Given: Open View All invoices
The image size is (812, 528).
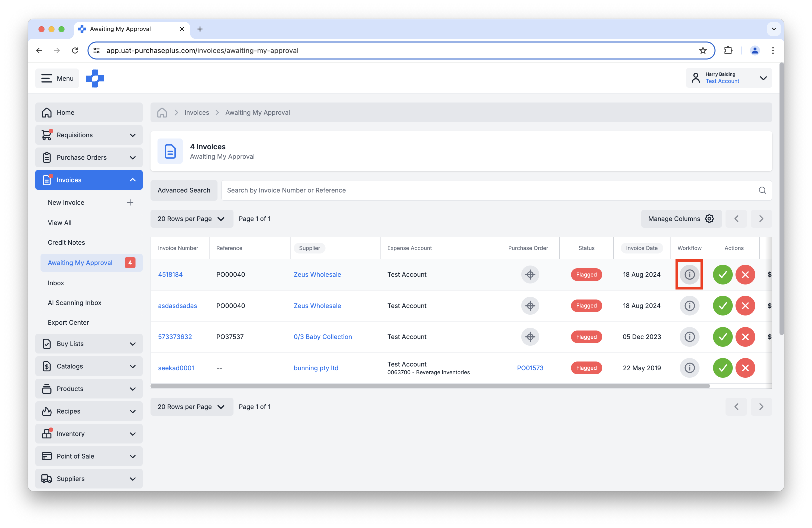Looking at the screenshot, I should [60, 223].
